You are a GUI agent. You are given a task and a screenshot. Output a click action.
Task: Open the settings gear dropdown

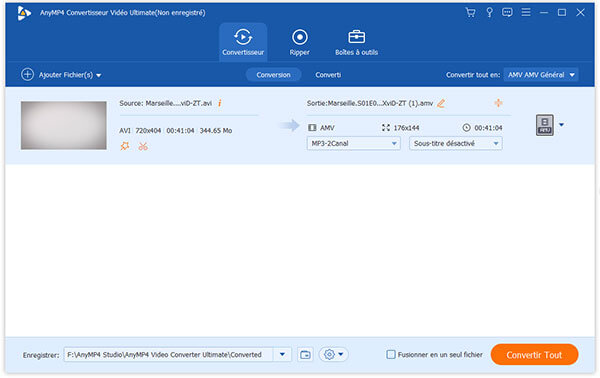333,354
